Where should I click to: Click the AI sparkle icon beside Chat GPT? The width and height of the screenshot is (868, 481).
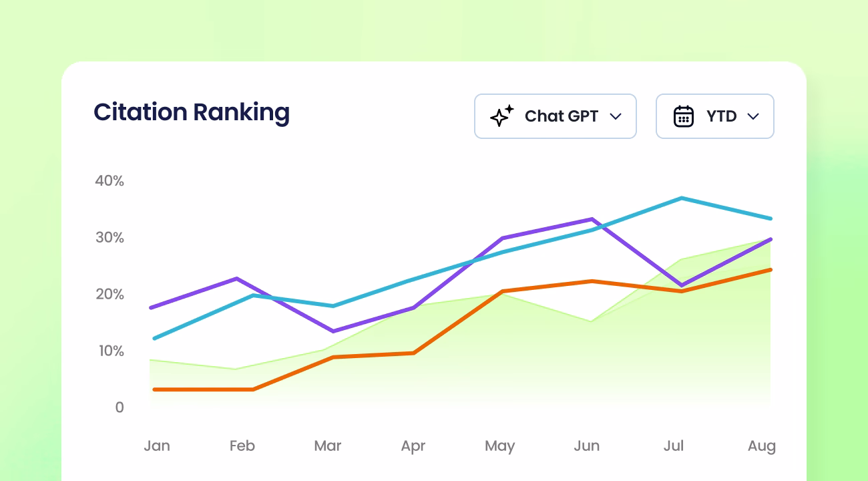pos(501,116)
